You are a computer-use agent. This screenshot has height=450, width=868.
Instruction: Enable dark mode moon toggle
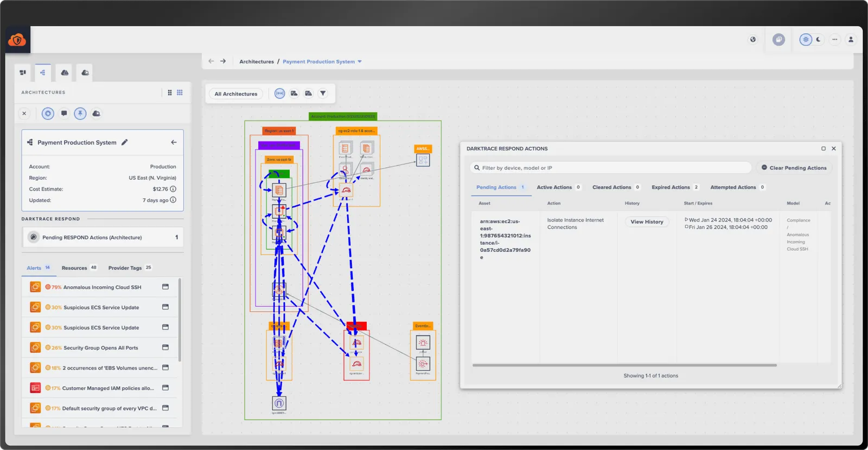tap(819, 39)
